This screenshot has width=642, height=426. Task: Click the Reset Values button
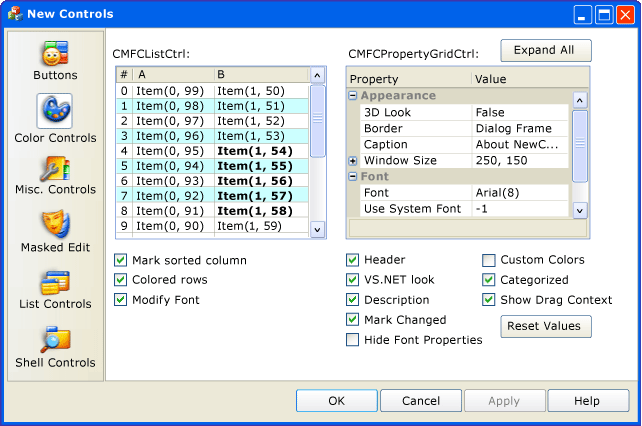[x=546, y=326]
